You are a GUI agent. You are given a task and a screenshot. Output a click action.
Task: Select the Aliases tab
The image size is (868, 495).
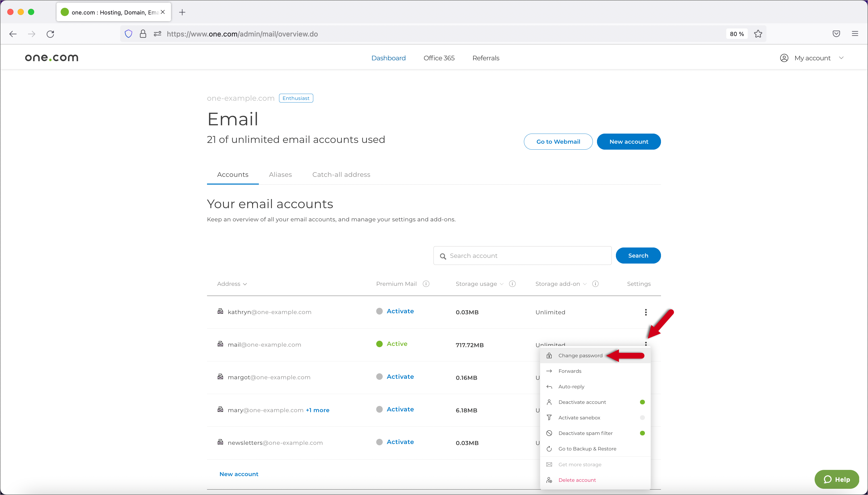(x=280, y=174)
